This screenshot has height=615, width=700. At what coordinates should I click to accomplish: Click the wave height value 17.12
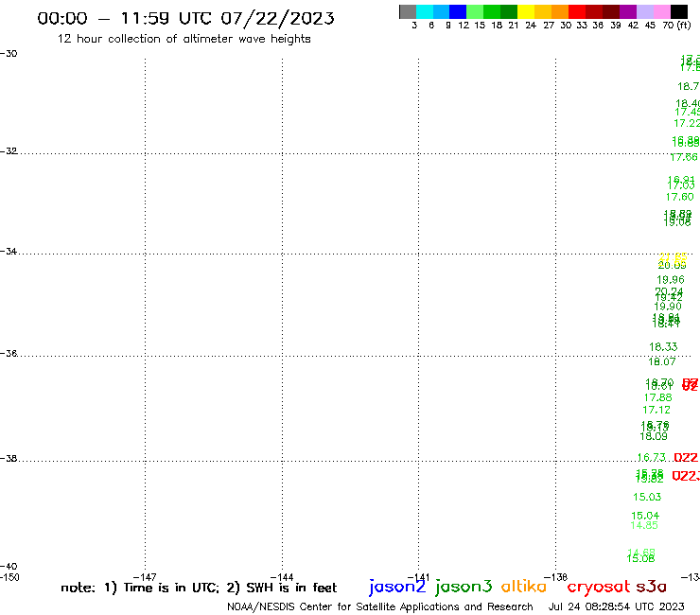(656, 410)
